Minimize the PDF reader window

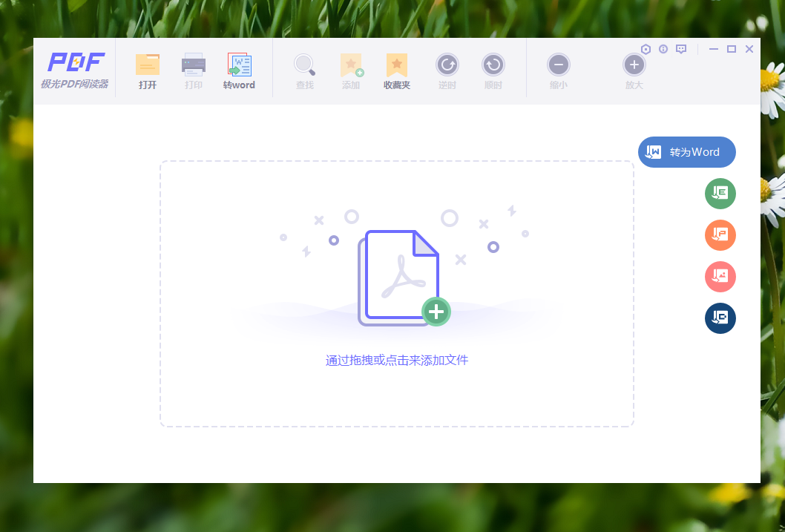(x=714, y=49)
